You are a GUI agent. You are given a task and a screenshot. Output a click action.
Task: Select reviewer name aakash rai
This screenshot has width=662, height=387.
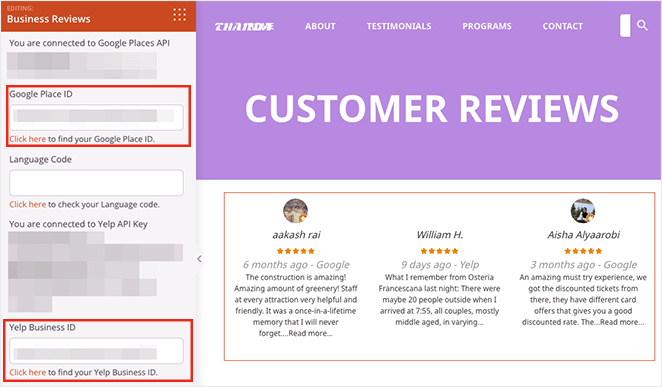pos(296,235)
